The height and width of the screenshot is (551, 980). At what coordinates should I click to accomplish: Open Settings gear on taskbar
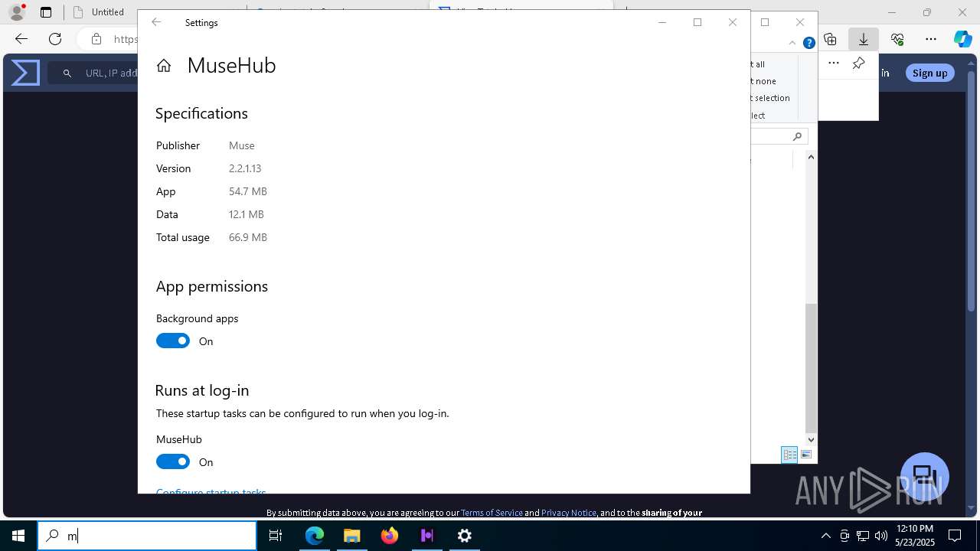(x=465, y=536)
